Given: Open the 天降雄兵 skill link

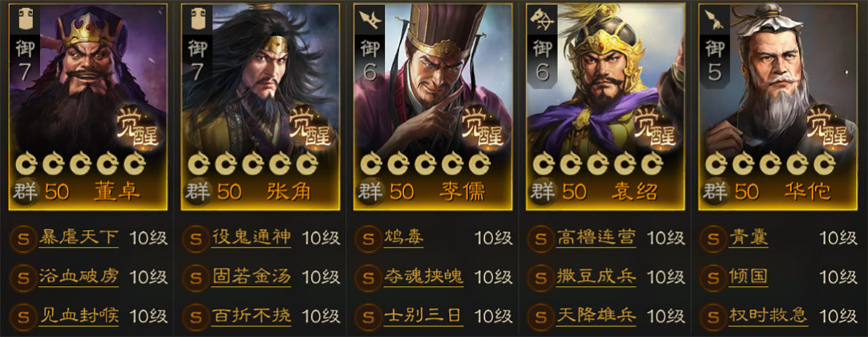Looking at the screenshot, I should [596, 315].
